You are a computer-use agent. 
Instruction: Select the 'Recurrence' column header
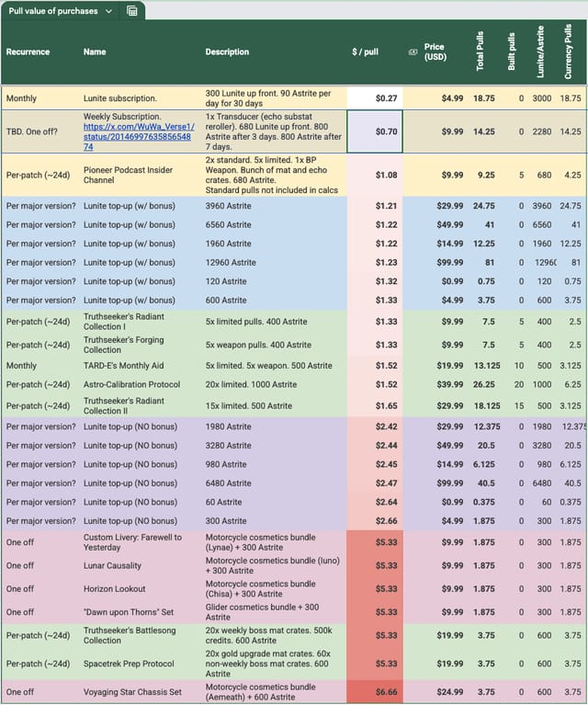point(28,51)
